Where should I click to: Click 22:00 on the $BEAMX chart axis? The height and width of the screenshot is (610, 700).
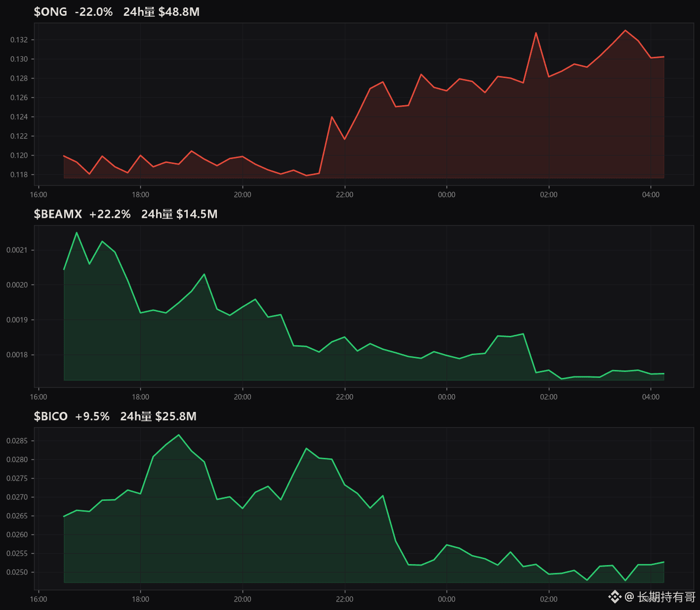point(345,397)
